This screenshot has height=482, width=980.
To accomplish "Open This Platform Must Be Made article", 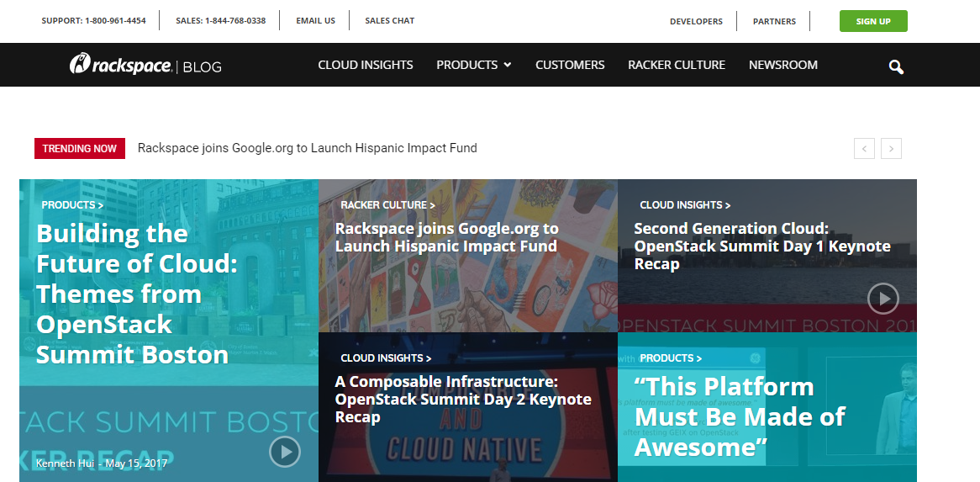I will click(x=740, y=416).
